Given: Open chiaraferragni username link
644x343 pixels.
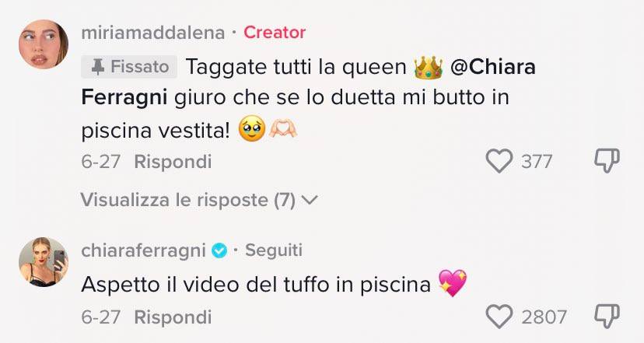Looking at the screenshot, I should coord(143,250).
